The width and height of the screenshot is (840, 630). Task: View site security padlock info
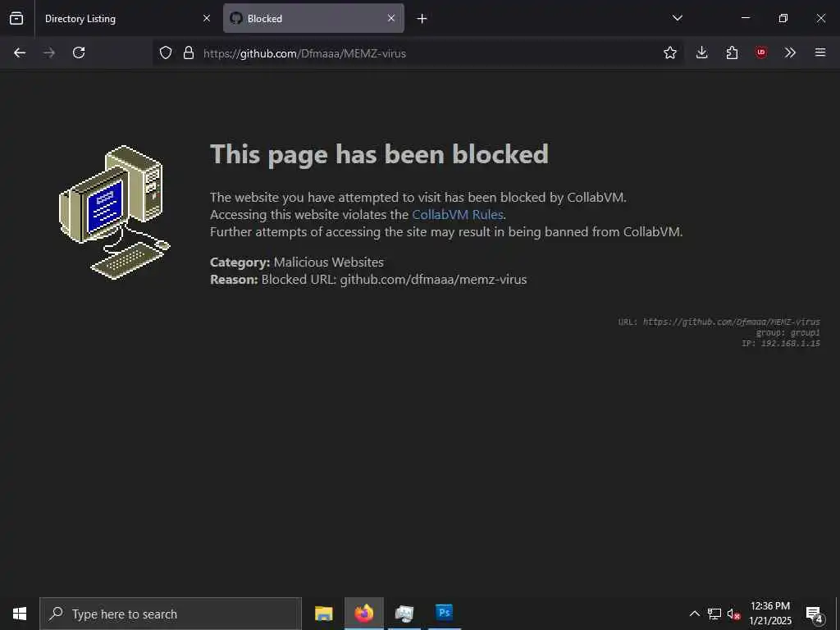(x=189, y=52)
